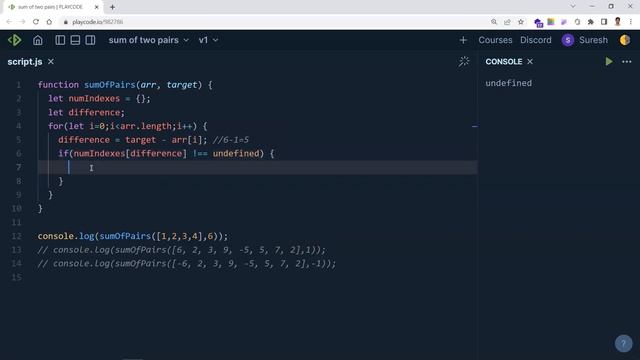The image size is (640, 360).
Task: Click the for loop line of code
Action: (128, 126)
